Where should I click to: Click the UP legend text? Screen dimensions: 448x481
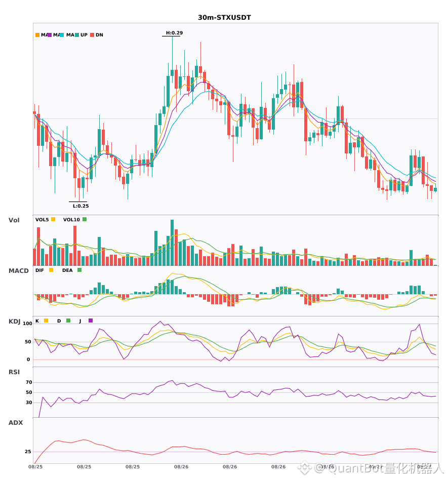84,35
